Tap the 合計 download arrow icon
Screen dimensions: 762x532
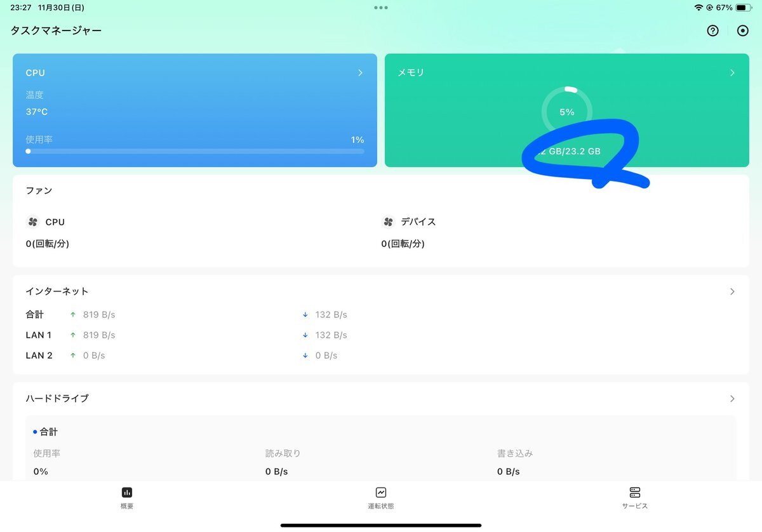[x=305, y=315]
